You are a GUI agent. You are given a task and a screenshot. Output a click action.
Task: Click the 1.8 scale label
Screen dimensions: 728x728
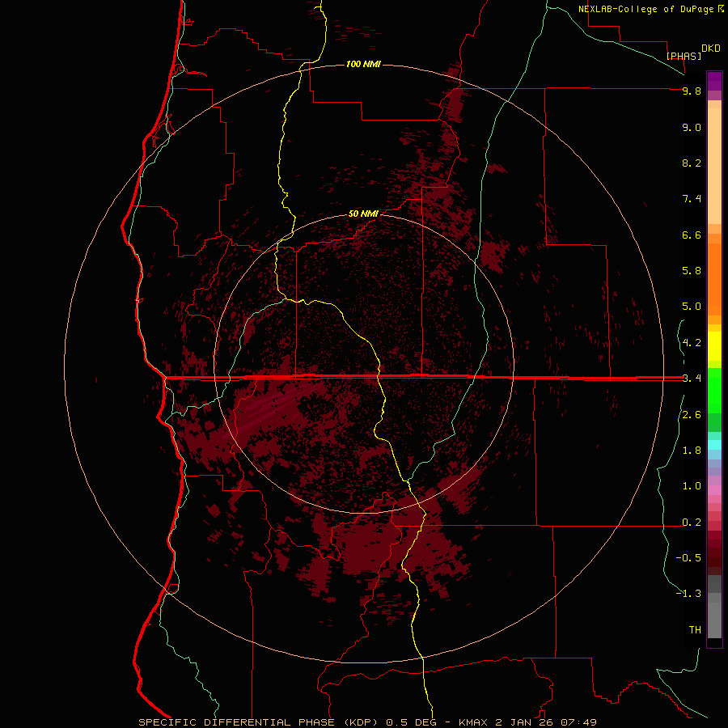pyautogui.click(x=692, y=451)
